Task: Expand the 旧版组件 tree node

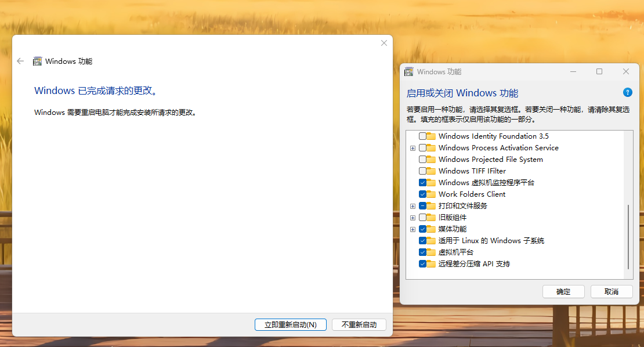Action: 413,218
